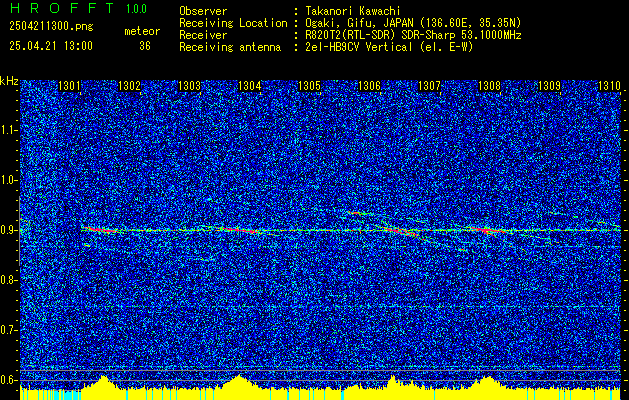The height and width of the screenshot is (400, 629).
Task: Click the Ogaki, Gifu, JAPAN location text
Action: [x=413, y=23]
